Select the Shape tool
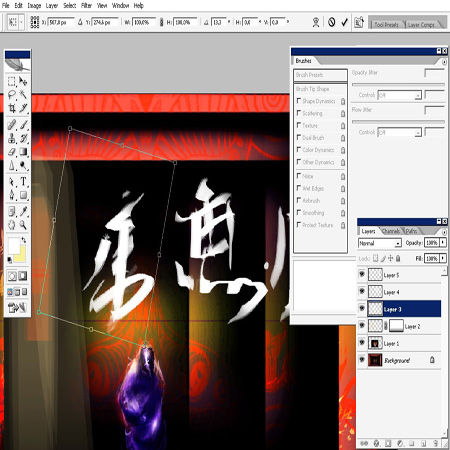 click(23, 195)
